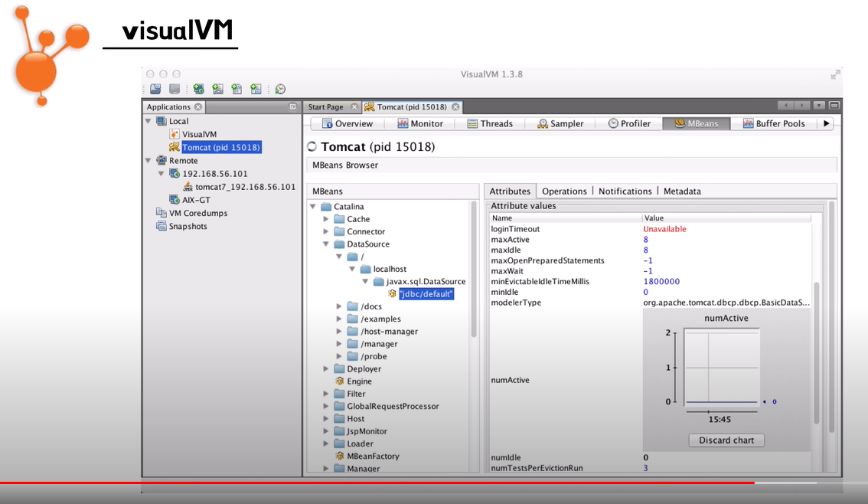The image size is (868, 504).
Task: Open the documents list dropdown arrow
Action: [819, 105]
